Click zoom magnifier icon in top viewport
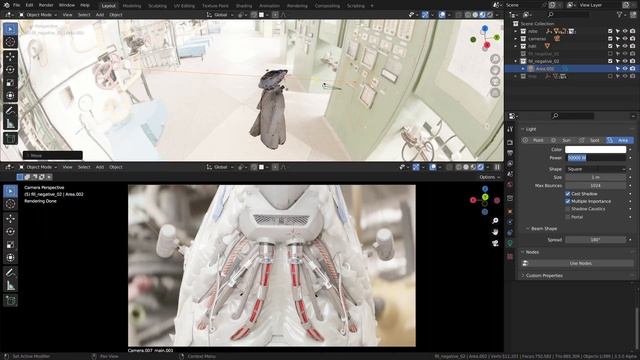Image resolution: width=640 pixels, height=360 pixels. (495, 59)
